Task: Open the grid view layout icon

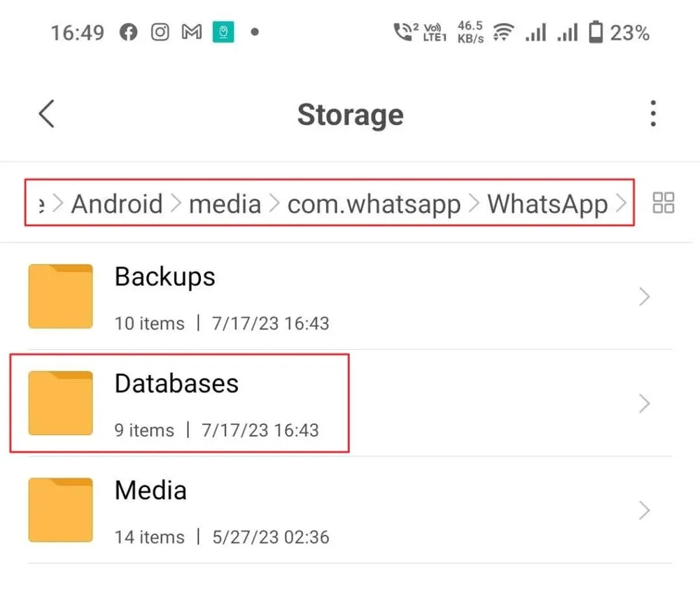Action: click(x=662, y=203)
